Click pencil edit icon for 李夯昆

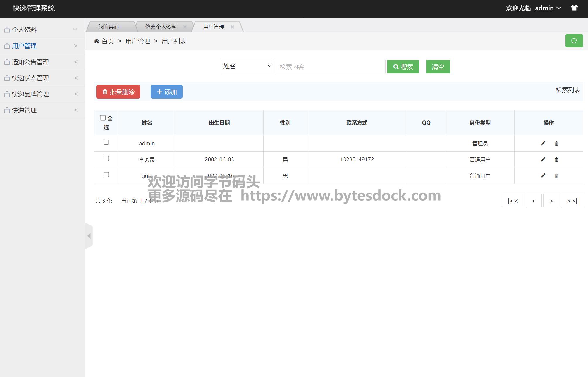click(543, 159)
